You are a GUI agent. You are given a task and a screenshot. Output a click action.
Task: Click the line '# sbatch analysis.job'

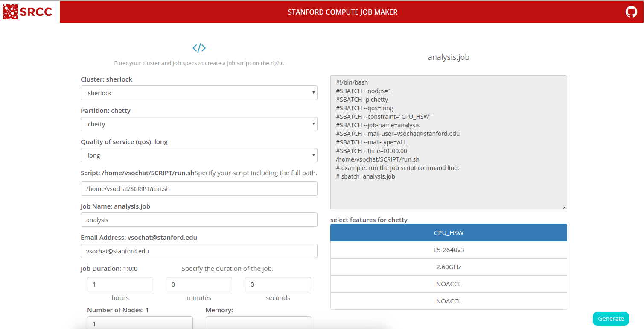click(365, 176)
